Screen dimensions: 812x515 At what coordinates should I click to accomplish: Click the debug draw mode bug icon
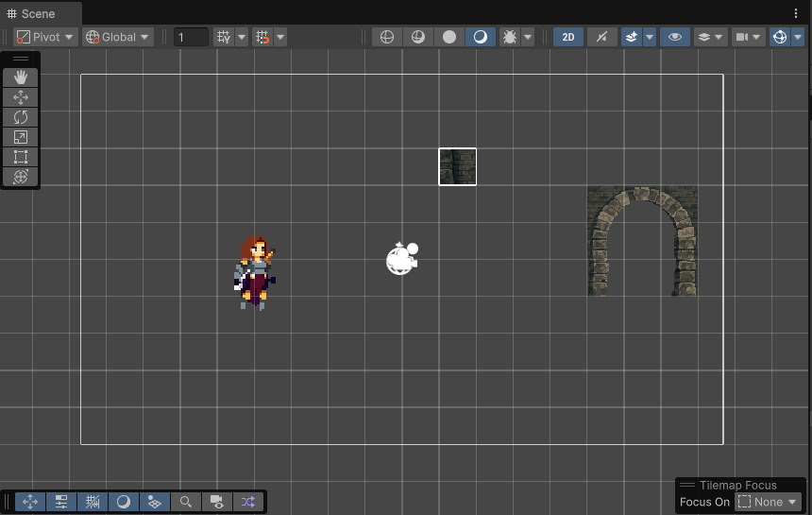click(510, 37)
